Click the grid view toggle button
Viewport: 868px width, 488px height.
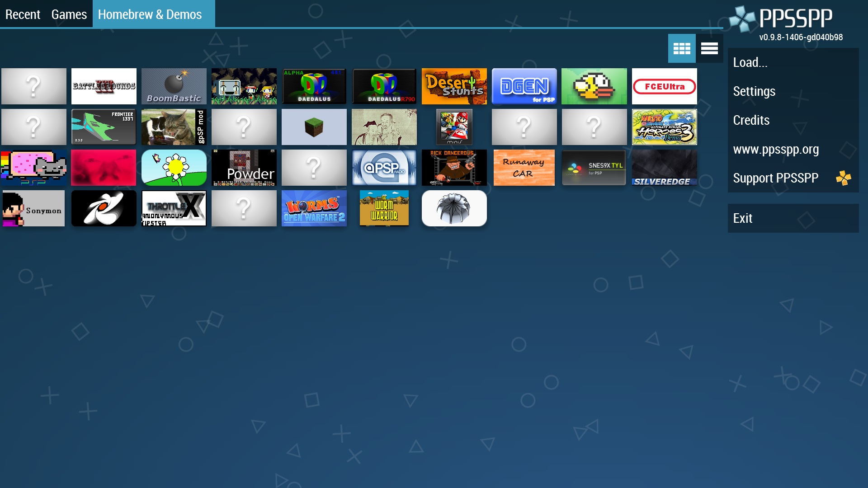click(x=682, y=48)
